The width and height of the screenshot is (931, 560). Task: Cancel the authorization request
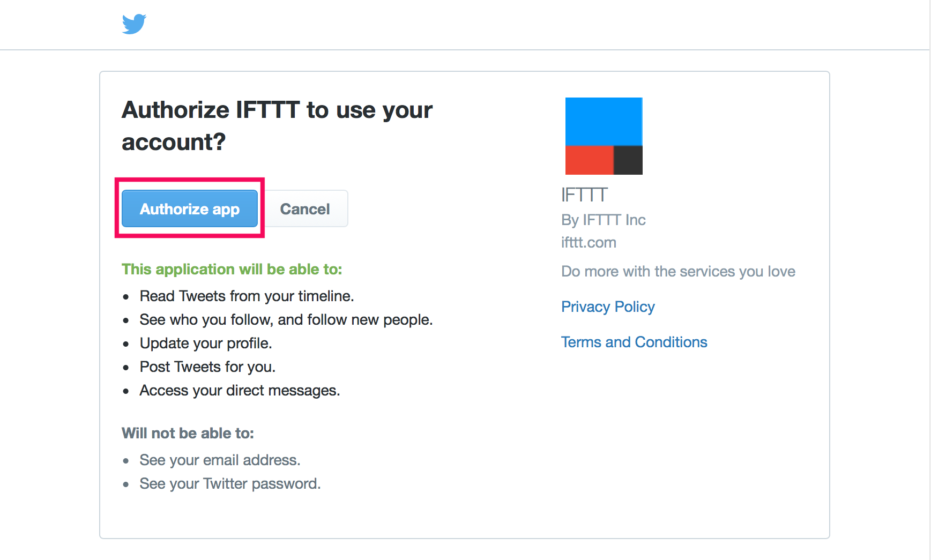(x=305, y=208)
